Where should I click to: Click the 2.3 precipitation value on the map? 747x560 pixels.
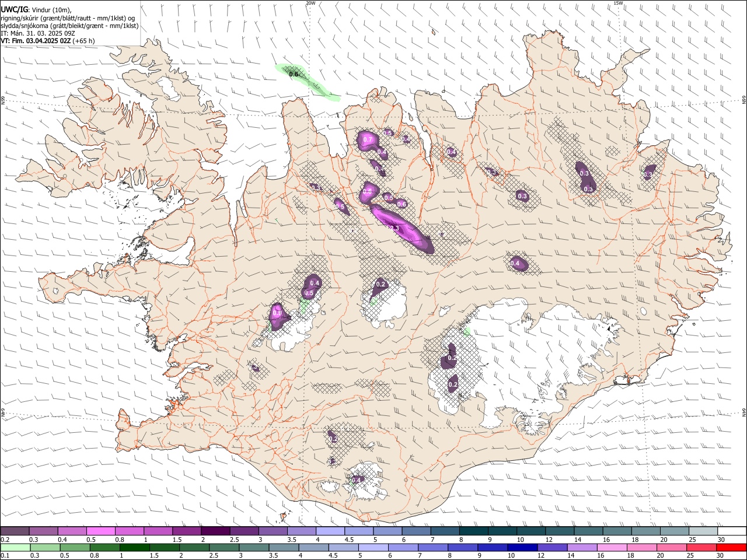coord(395,228)
